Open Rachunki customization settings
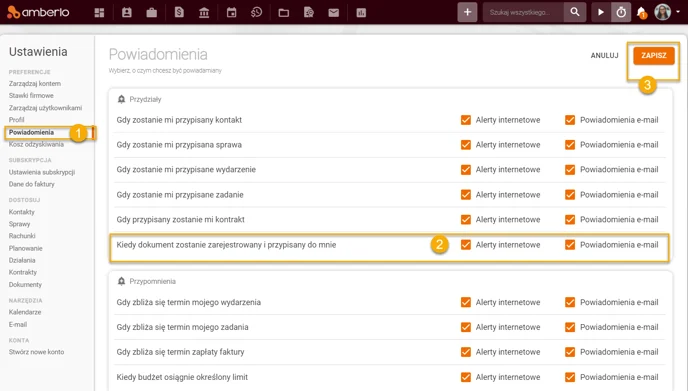 click(22, 236)
